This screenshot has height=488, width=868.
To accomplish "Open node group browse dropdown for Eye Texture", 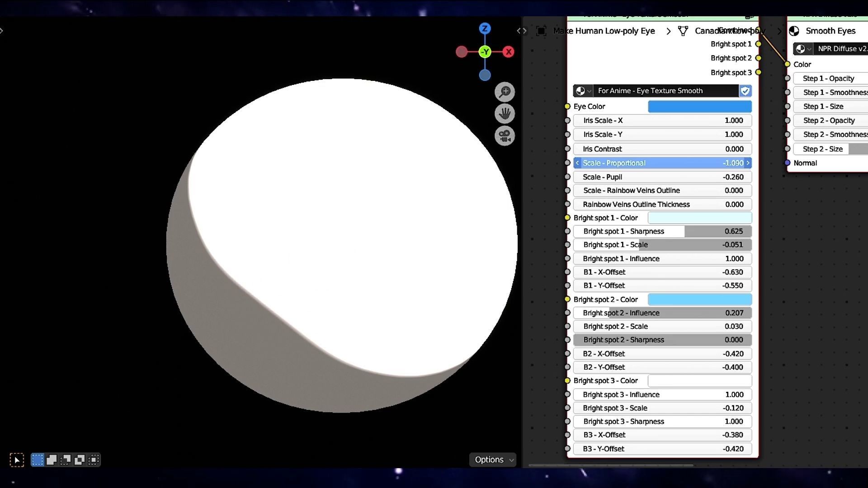I will (x=583, y=91).
